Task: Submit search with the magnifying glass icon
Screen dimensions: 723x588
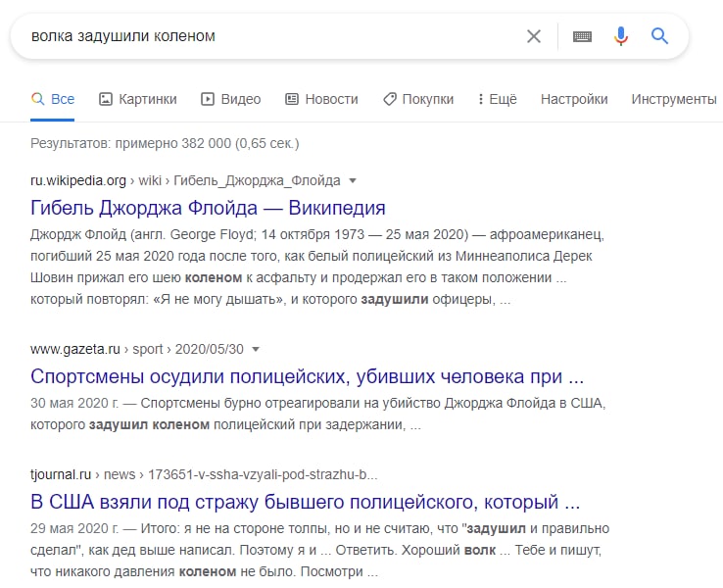Action: click(x=659, y=35)
